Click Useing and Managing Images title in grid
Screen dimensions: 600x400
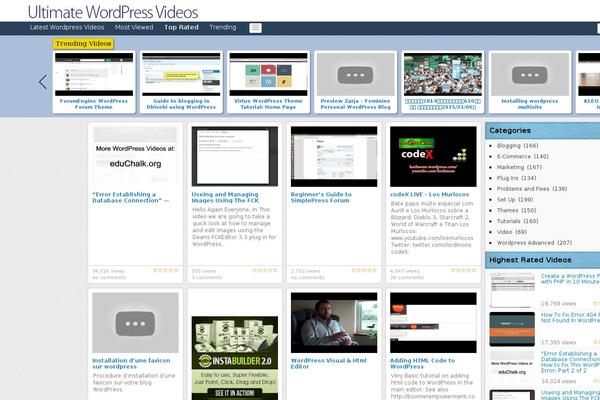(225, 198)
